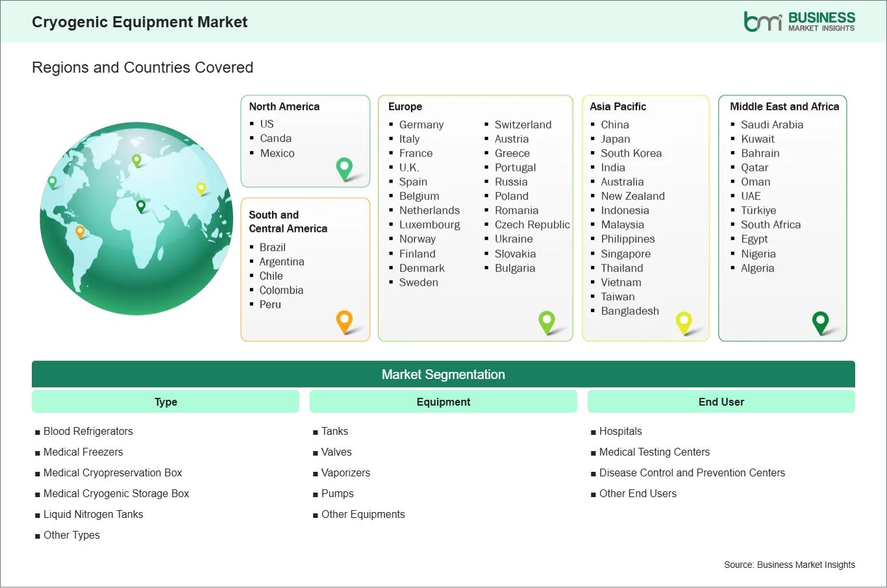Select Blood Refrigerators in the Type list
Image resolution: width=887 pixels, height=588 pixels.
coord(88,431)
